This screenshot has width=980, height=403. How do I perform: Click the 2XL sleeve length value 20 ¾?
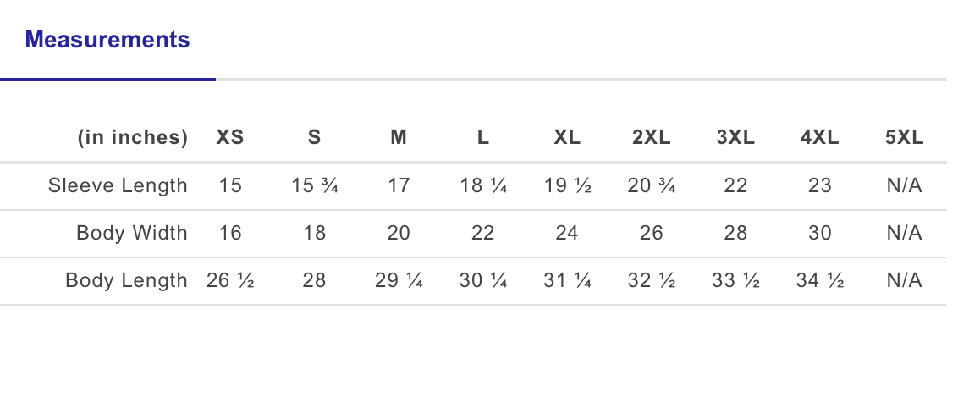coord(652,185)
